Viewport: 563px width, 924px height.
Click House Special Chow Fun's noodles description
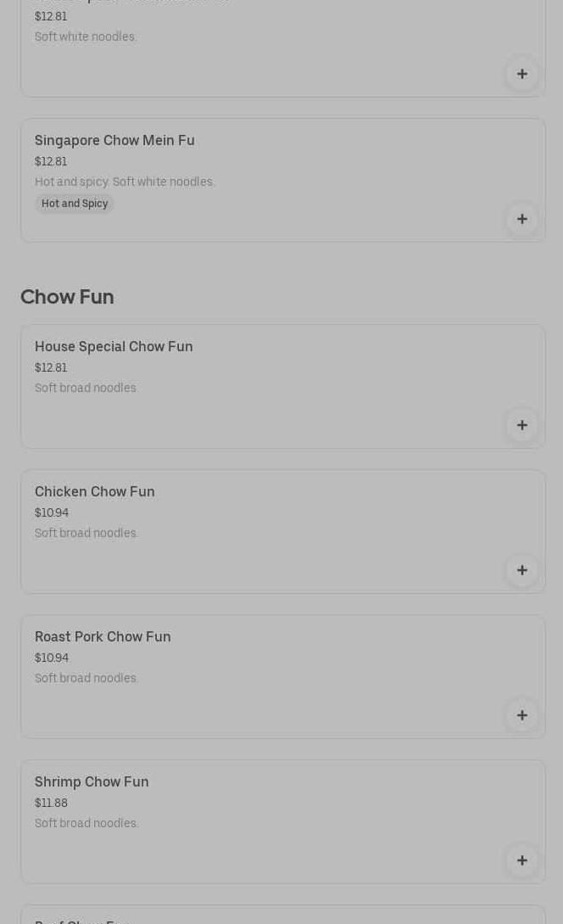pyautogui.click(x=86, y=389)
